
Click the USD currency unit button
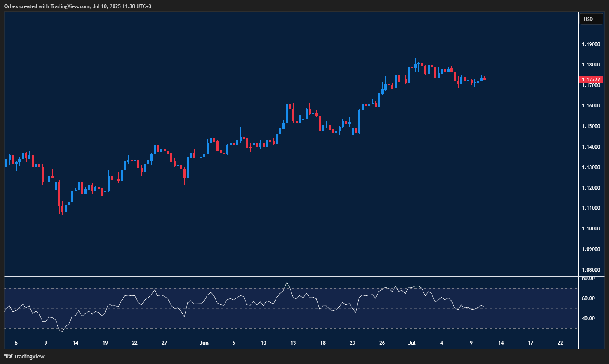click(591, 19)
